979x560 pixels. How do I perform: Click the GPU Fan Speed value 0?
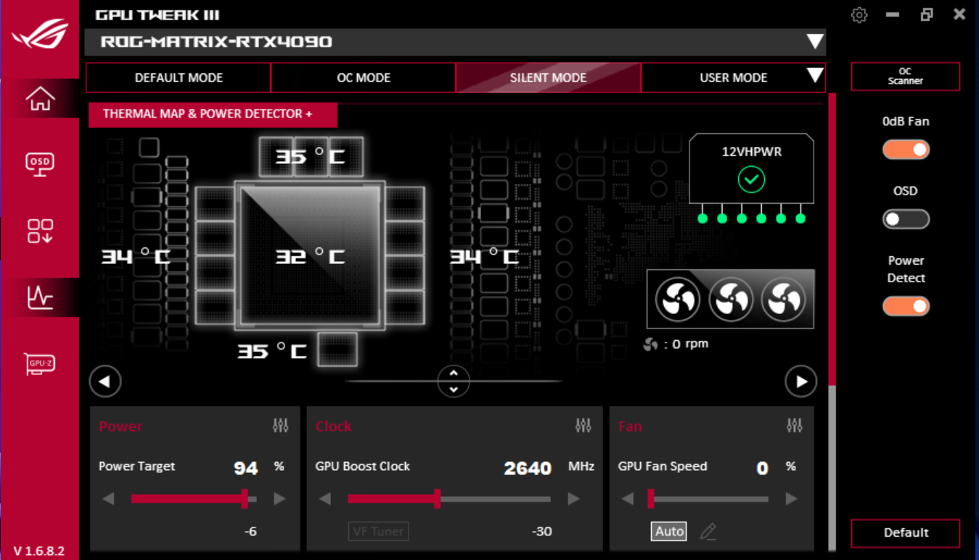point(762,469)
